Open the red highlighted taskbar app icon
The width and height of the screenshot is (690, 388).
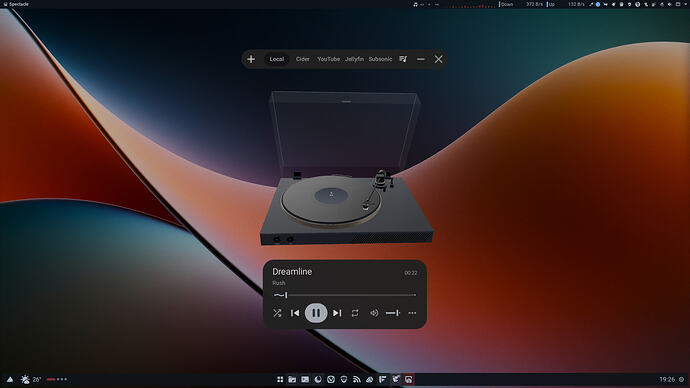pos(408,379)
